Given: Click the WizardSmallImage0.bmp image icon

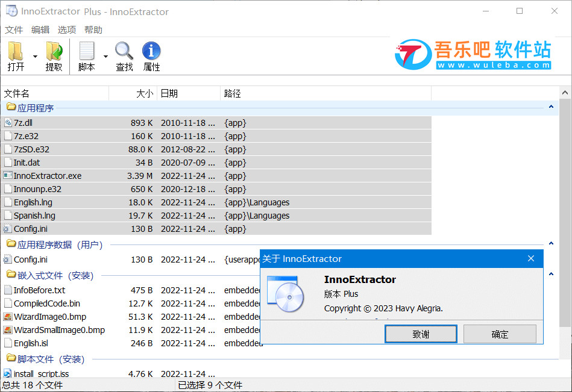Looking at the screenshot, I should (8, 330).
